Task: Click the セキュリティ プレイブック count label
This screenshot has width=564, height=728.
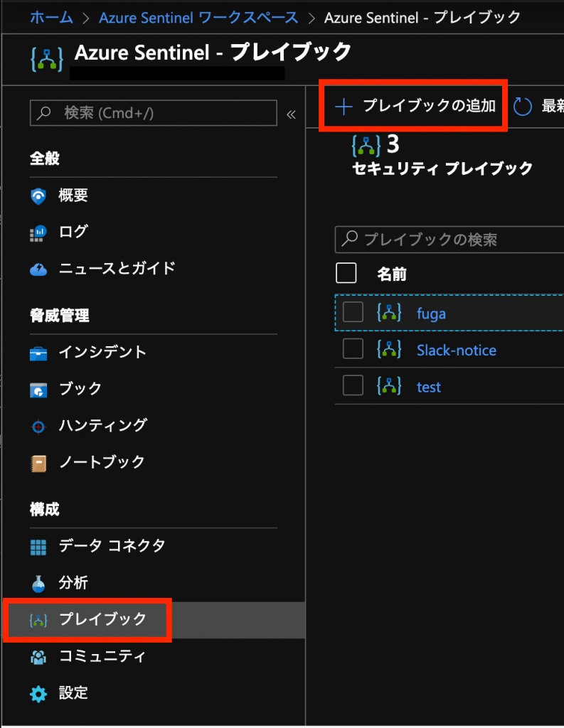Action: 442,168
